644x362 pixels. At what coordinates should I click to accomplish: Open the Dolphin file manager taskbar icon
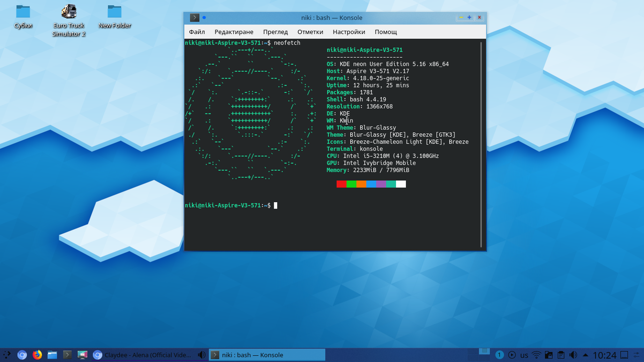[52, 355]
